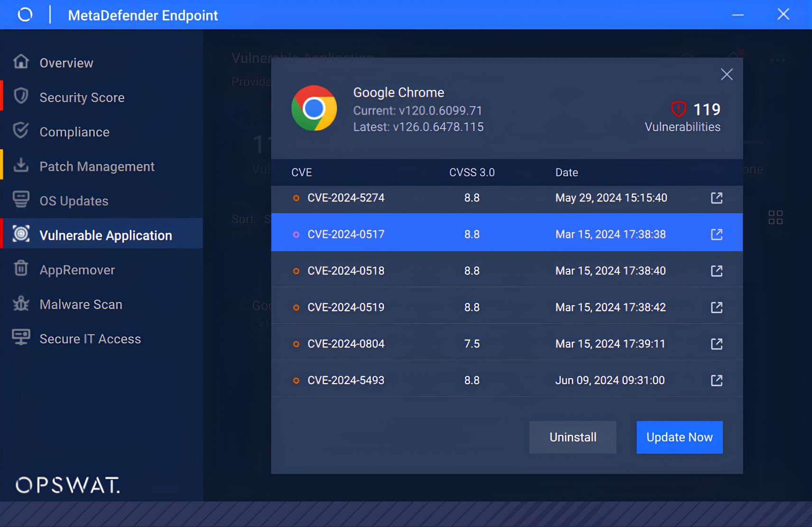Click the Overview home icon
Viewport: 812px width, 527px height.
[x=21, y=62]
